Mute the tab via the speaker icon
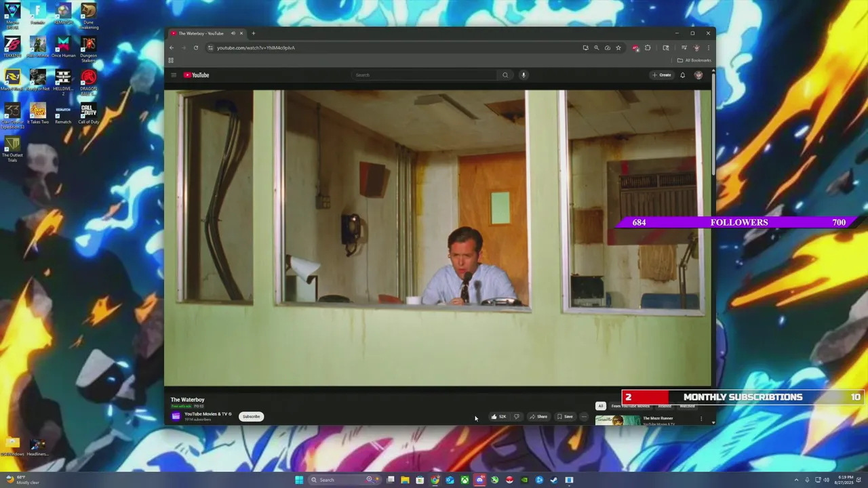 (x=233, y=33)
